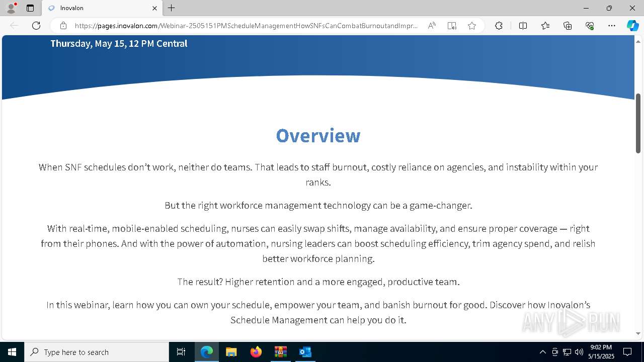Image resolution: width=644 pixels, height=362 pixels.
Task: Open the volume control tray icon
Action: (x=579, y=352)
